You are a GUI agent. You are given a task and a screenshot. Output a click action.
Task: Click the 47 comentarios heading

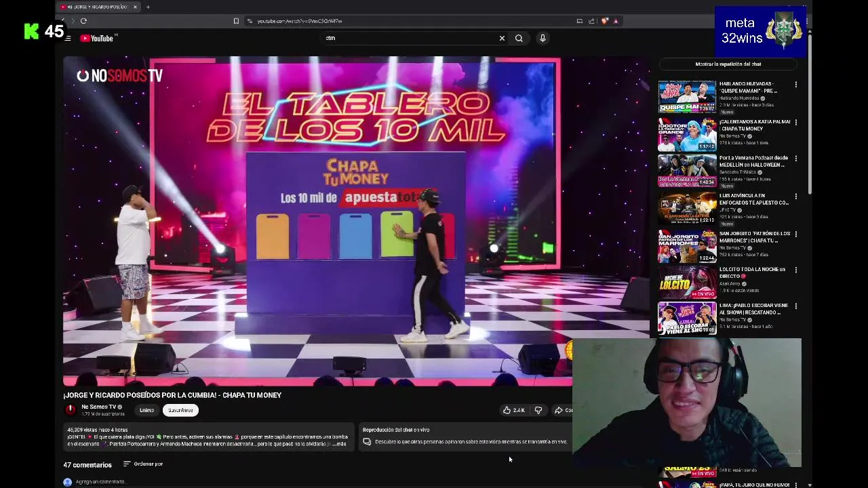[87, 465]
